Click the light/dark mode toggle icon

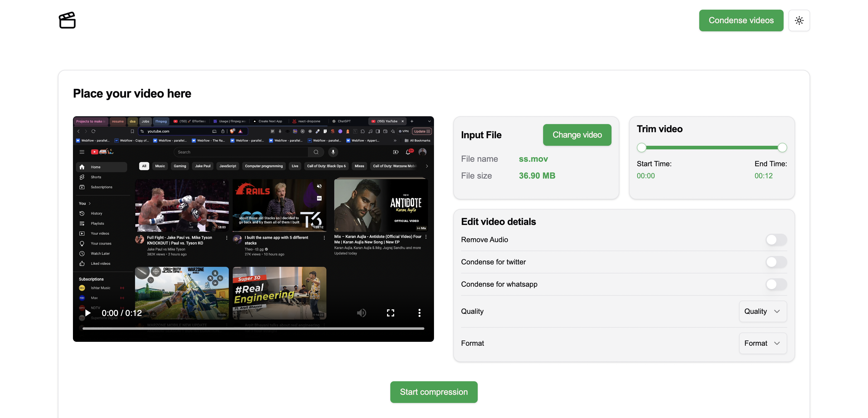(799, 20)
